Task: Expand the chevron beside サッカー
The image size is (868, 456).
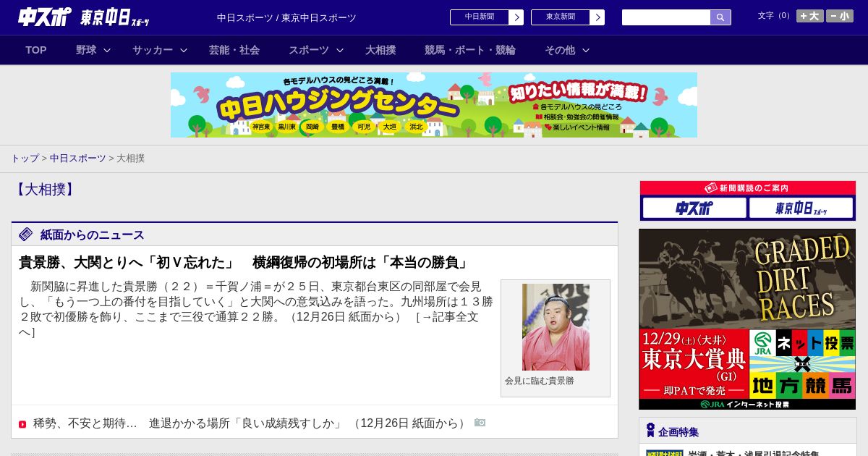Action: (184, 50)
